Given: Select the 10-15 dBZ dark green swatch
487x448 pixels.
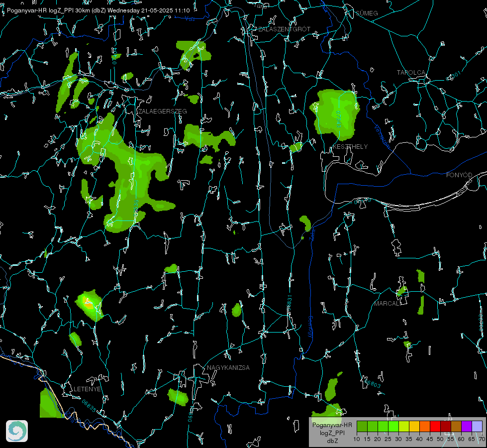Looking at the screenshot, I should tap(362, 426).
